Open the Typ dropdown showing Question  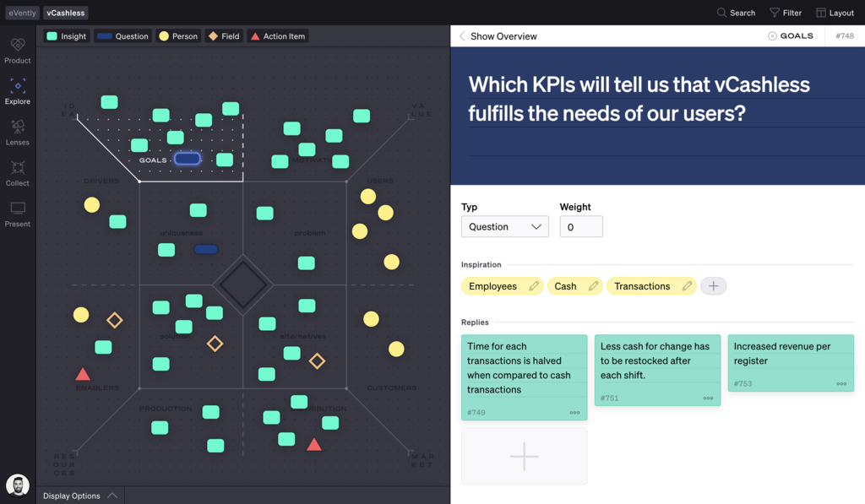(x=504, y=226)
